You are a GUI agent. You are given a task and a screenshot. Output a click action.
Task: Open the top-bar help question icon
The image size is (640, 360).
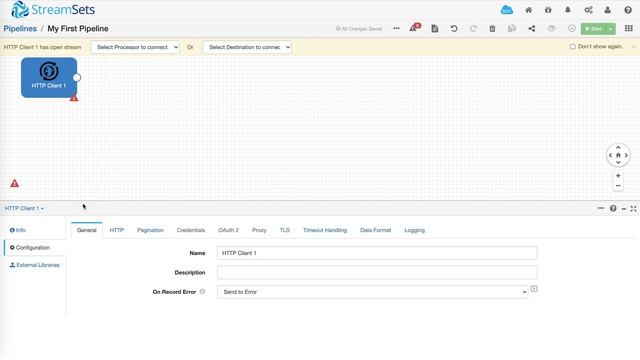(x=628, y=10)
